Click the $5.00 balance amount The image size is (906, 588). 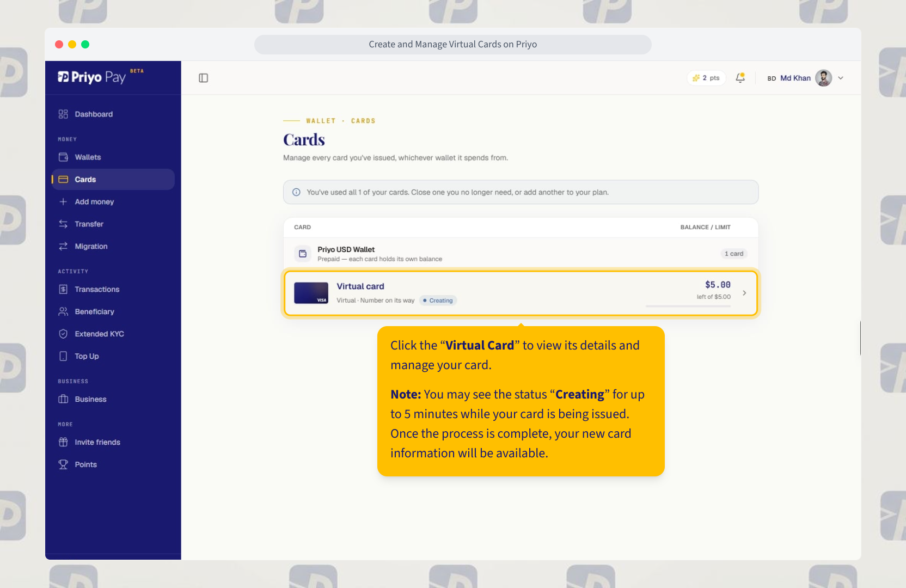(718, 285)
